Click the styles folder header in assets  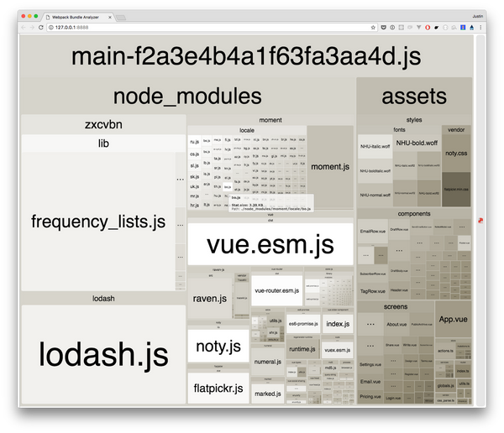point(414,120)
